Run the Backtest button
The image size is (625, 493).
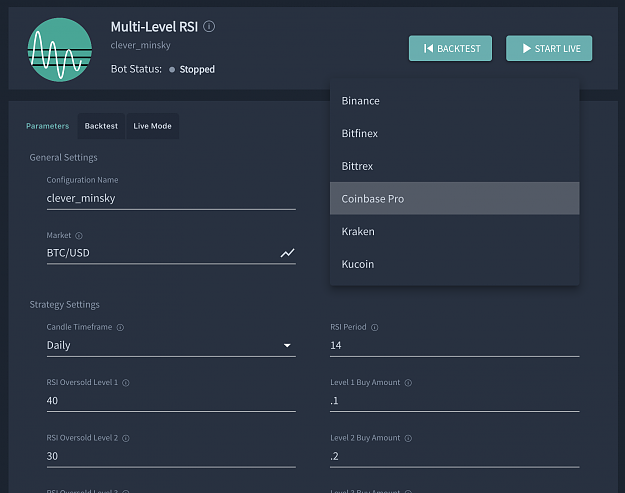(x=450, y=48)
